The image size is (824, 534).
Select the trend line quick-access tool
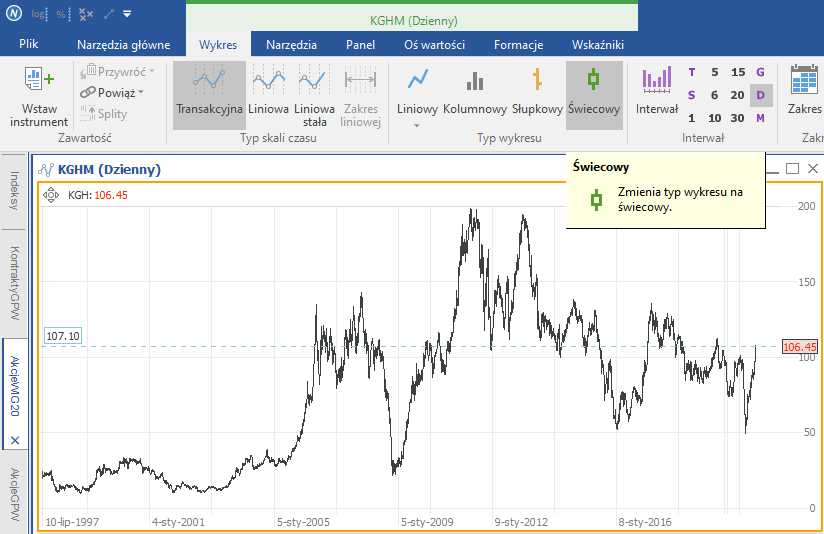coord(109,14)
